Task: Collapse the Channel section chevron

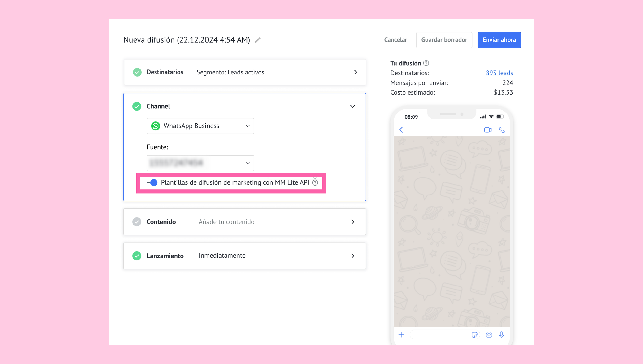Action: 352,107
